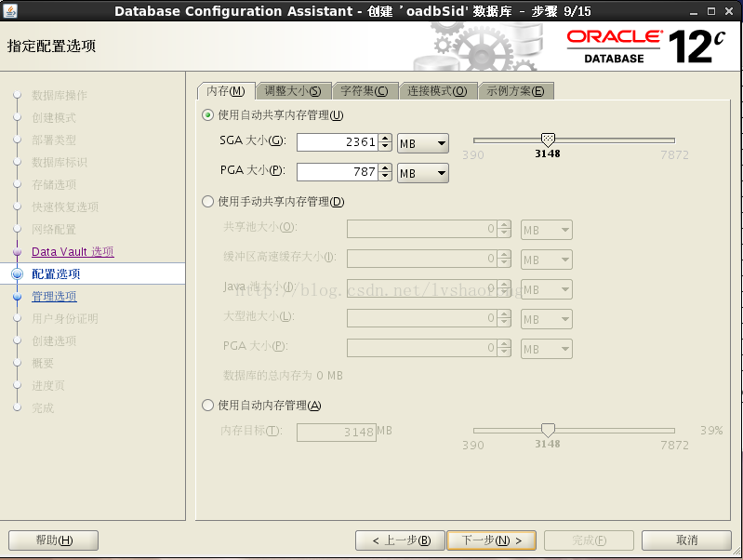743x560 pixels.
Task: Click the 配置选项 step bullet icon
Action: [18, 274]
